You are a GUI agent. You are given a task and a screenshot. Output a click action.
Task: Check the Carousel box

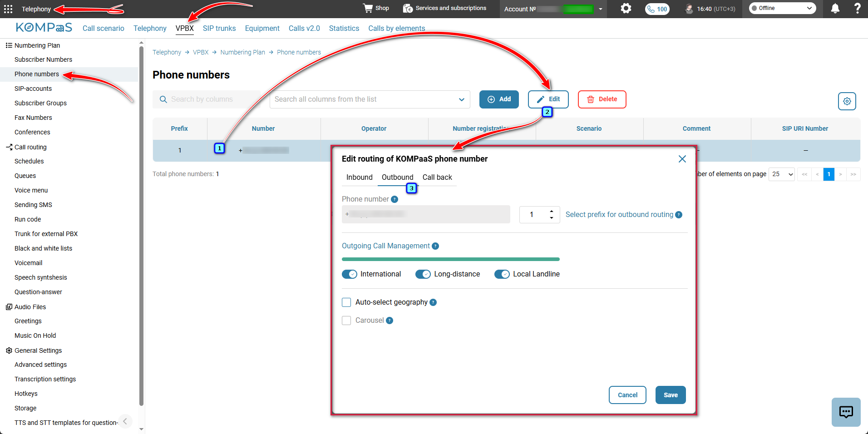point(346,321)
